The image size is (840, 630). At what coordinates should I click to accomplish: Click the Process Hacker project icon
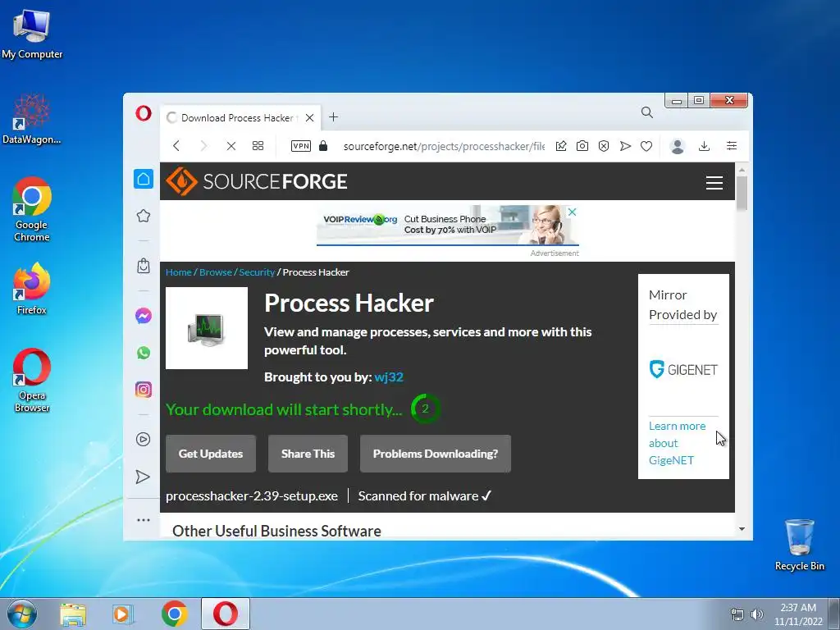(206, 328)
